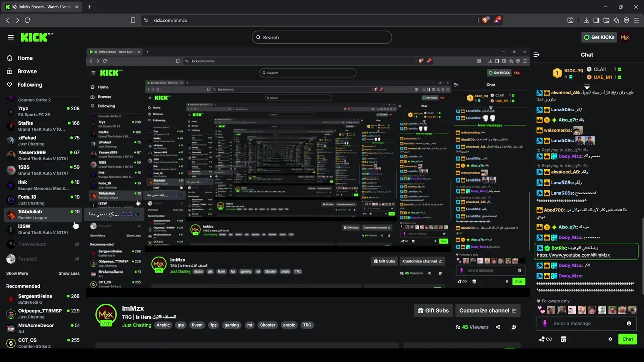
Task: Click Show Less in the following list
Action: 69,273
